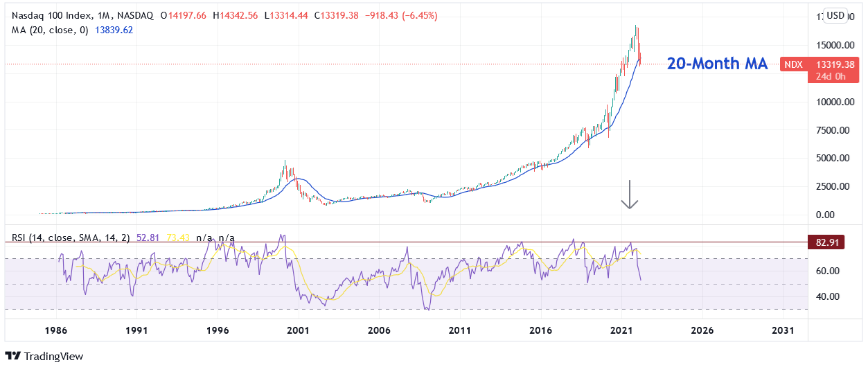
Task: Click the 2016 label on time axis
Action: click(541, 330)
